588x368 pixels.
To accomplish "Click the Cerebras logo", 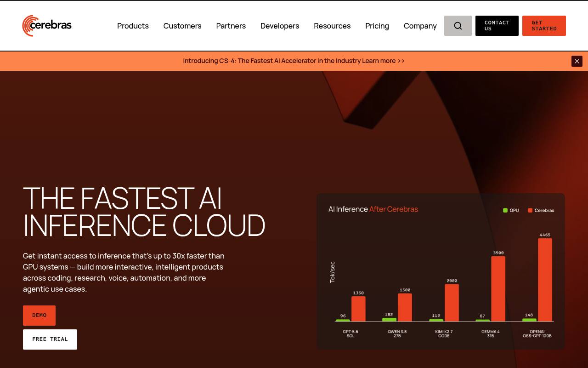I will (47, 26).
